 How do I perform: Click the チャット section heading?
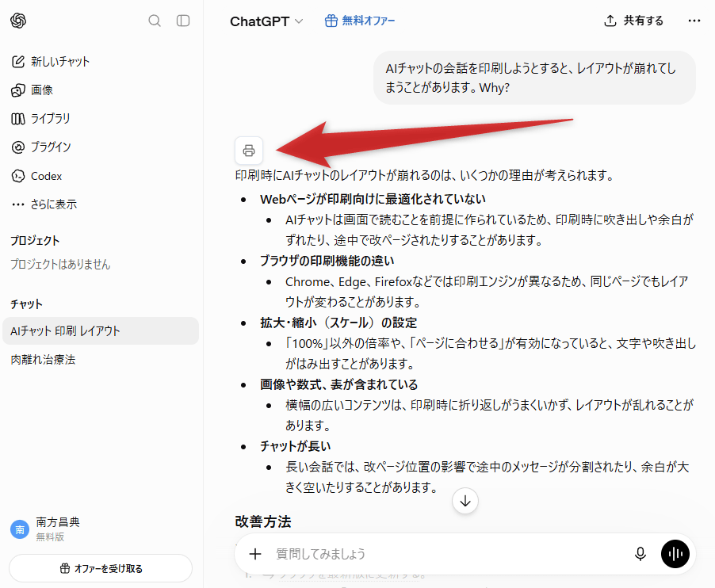(x=26, y=304)
